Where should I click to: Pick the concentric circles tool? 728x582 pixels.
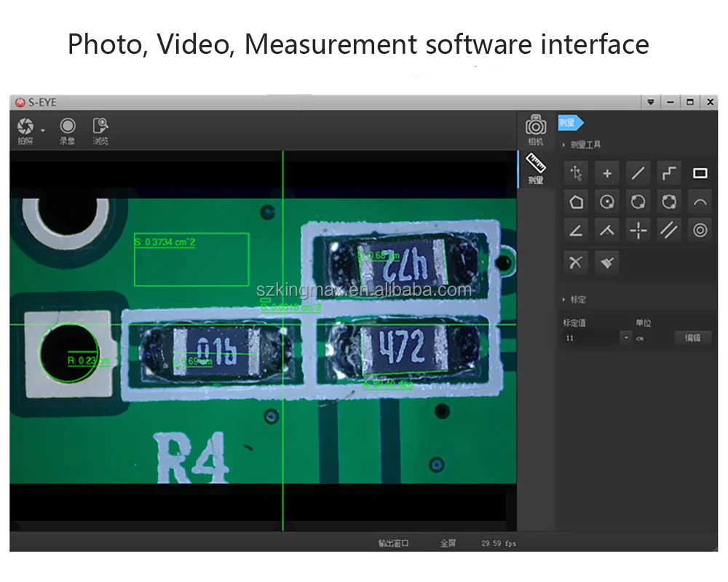click(x=700, y=231)
